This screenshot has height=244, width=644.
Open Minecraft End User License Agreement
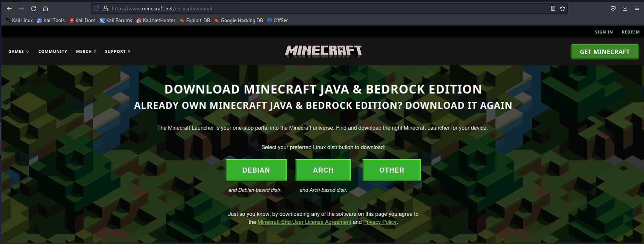click(x=304, y=222)
